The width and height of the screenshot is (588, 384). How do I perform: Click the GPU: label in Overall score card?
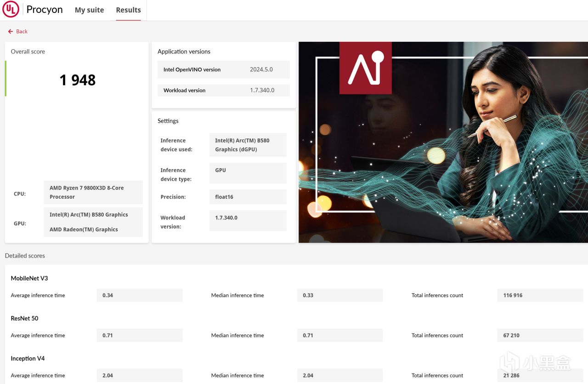click(20, 224)
